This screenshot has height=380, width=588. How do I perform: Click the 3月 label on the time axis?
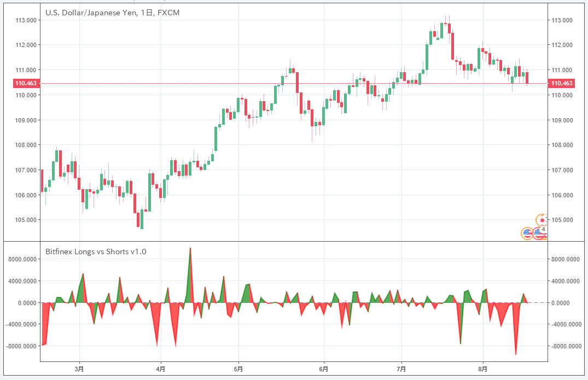tap(79, 369)
